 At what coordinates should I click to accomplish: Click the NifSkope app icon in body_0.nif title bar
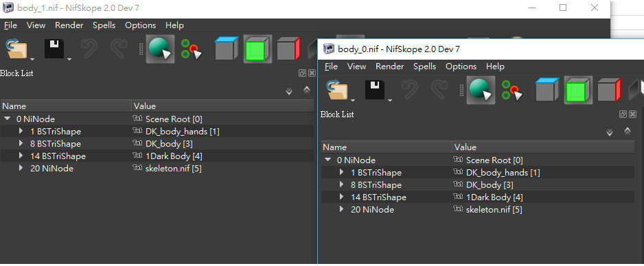329,49
